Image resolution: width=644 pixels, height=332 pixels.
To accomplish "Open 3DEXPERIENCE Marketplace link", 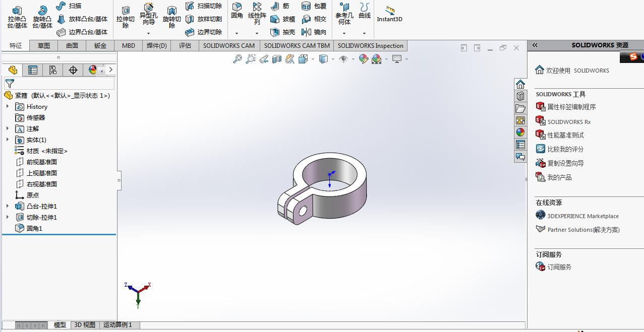I will click(x=583, y=216).
